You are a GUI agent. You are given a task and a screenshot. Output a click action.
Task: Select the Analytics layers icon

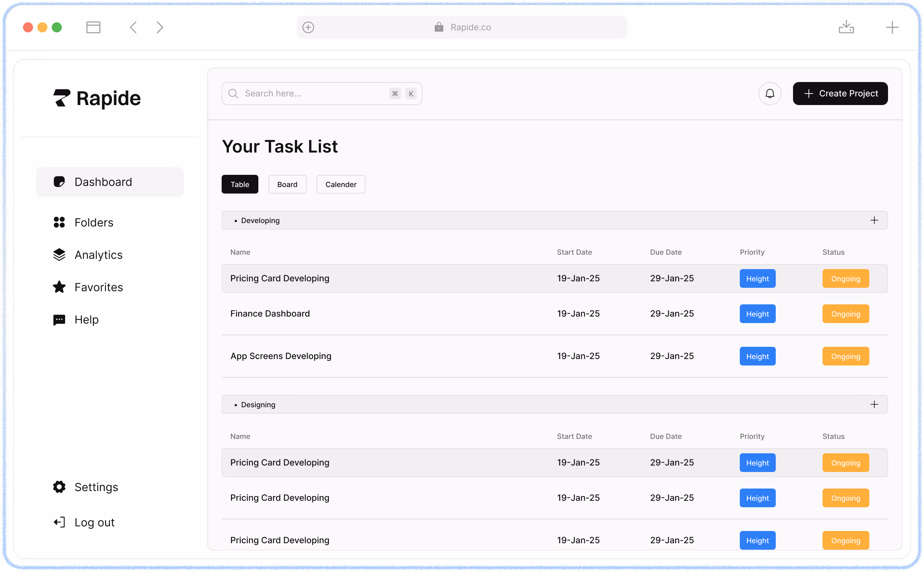[59, 255]
